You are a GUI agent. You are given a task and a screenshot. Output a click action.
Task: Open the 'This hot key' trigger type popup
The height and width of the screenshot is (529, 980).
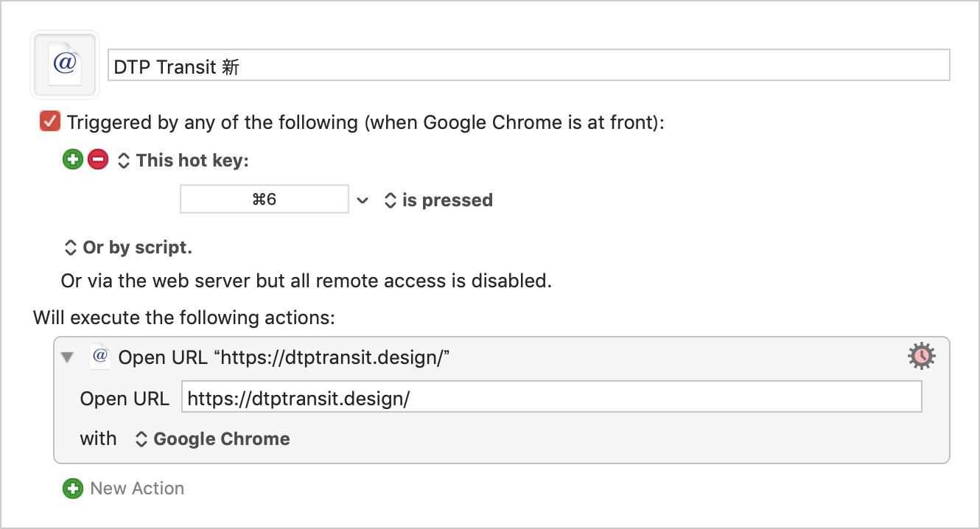click(x=183, y=160)
